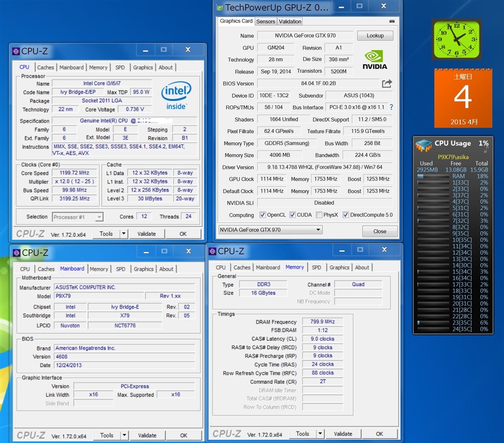Click Validate in the CPU-Z Mainboard window
504x443 pixels.
pyautogui.click(x=147, y=435)
